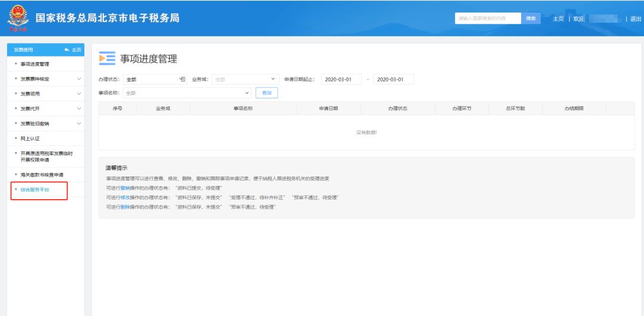
Task: Click the 事项进度管理 title list icon
Action: 107,58
